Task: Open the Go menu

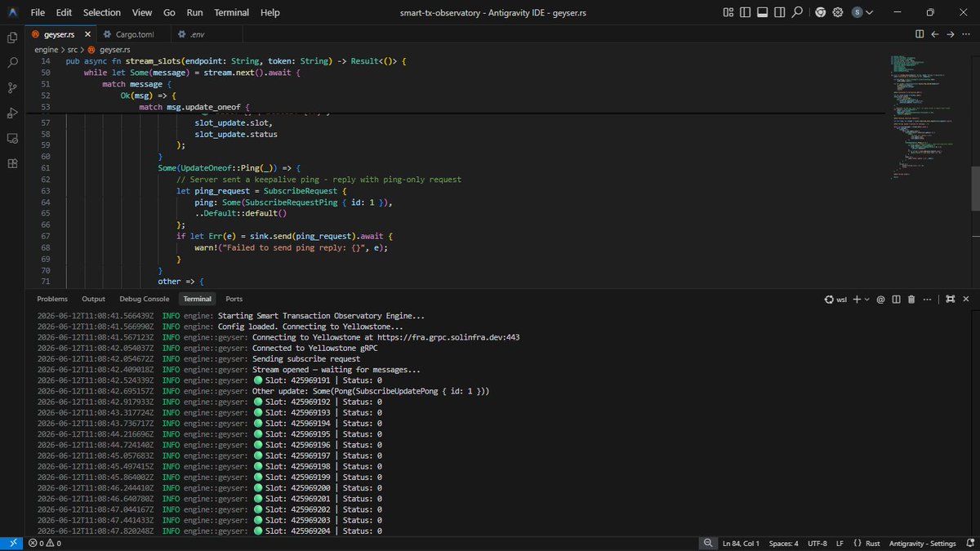Action: [169, 12]
